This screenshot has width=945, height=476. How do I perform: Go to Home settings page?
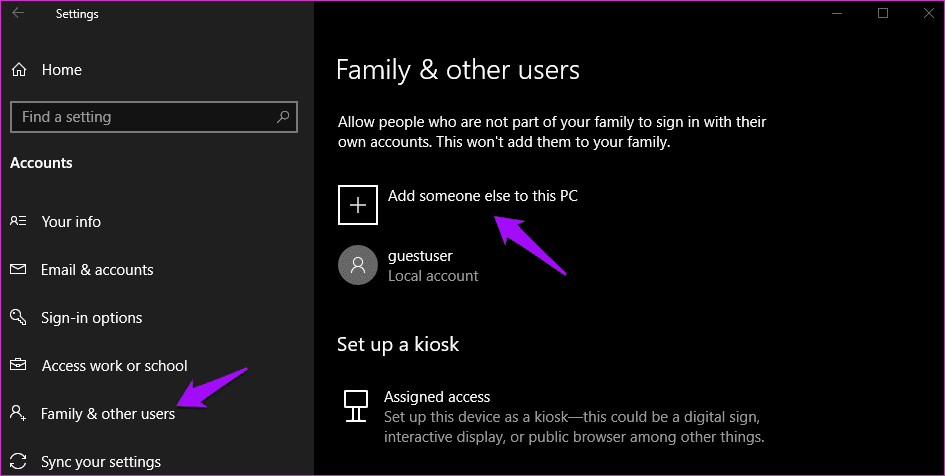pyautogui.click(x=61, y=70)
